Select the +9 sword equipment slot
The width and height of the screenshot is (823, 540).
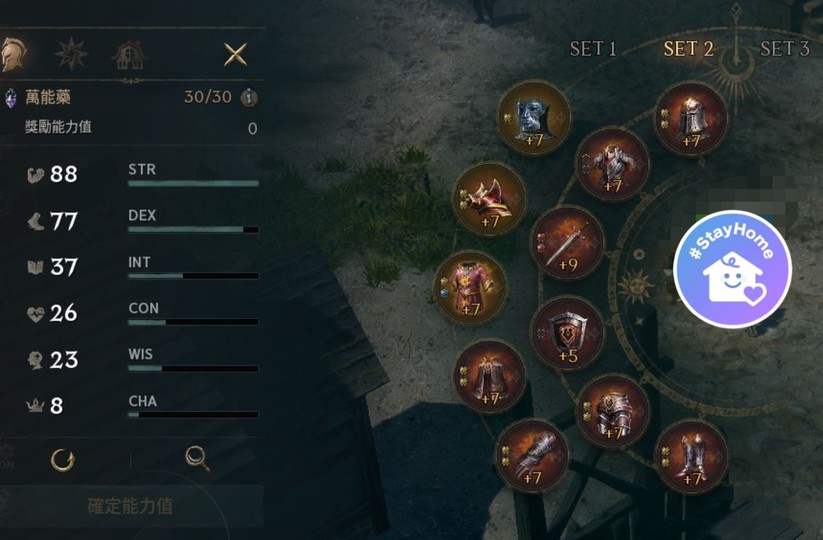[x=567, y=243]
